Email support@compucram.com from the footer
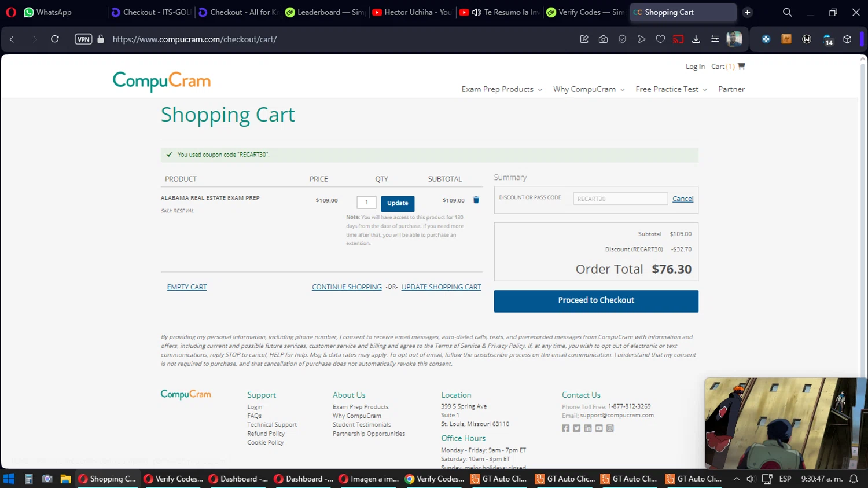Viewport: 868px width, 488px height. (x=617, y=415)
